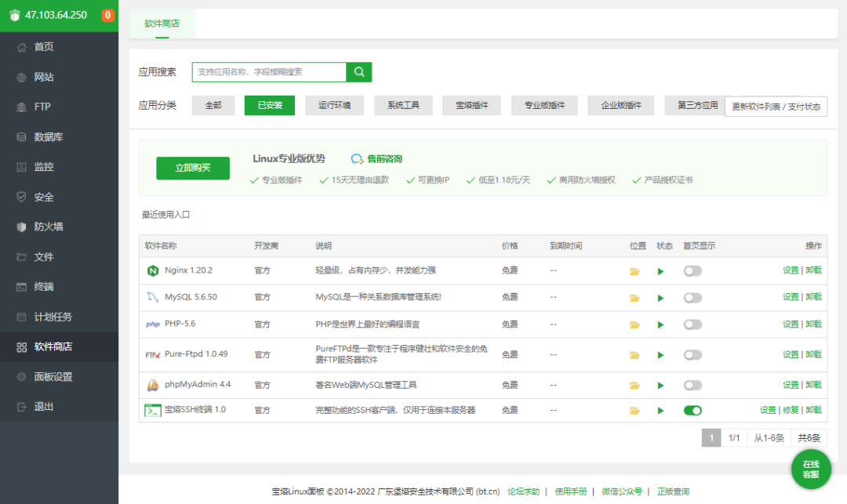This screenshot has width=847, height=504.
Task: Click the search magnifier icon
Action: (x=359, y=71)
